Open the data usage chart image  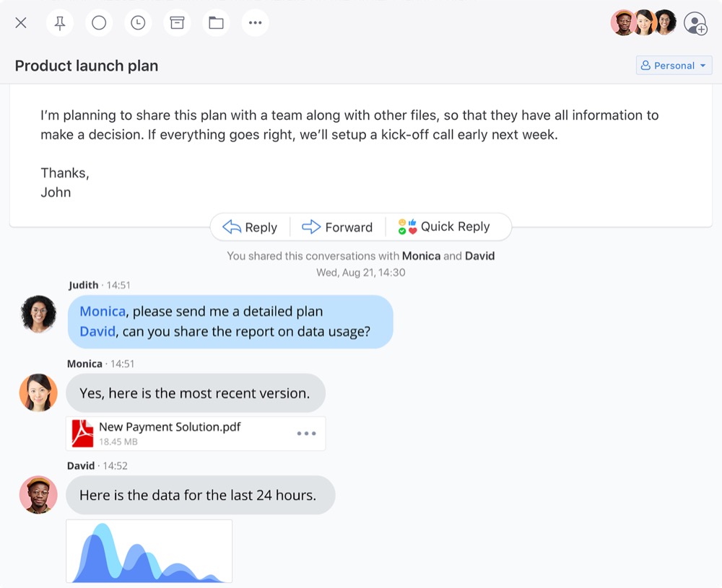[149, 550]
